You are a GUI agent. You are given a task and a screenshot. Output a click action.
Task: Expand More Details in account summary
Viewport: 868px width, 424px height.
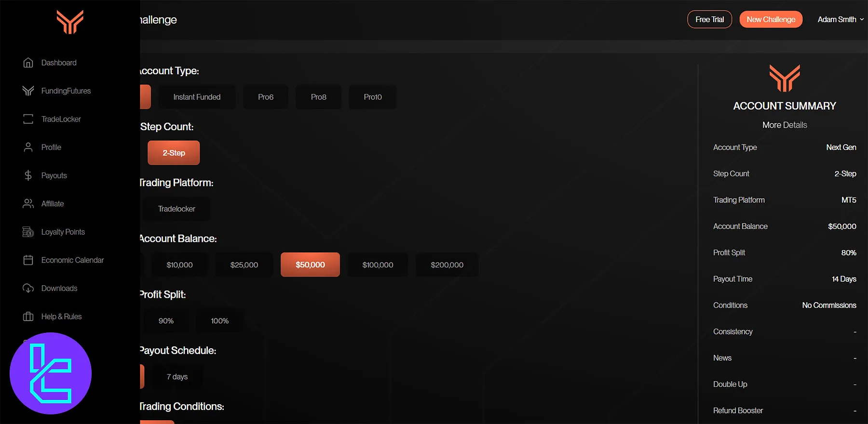click(x=784, y=125)
